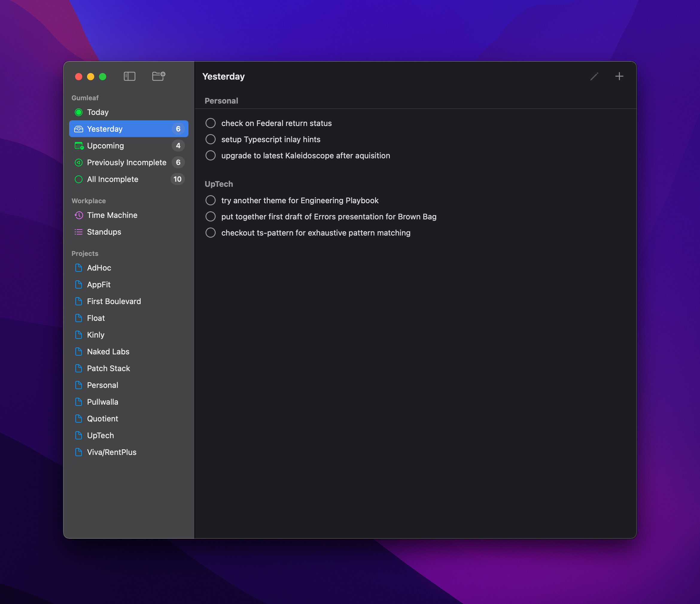This screenshot has width=700, height=604.
Task: Mark 'try another theme for Engineering Playbook' done
Action: pyautogui.click(x=211, y=201)
